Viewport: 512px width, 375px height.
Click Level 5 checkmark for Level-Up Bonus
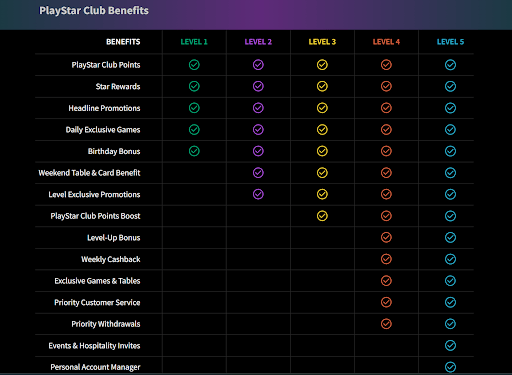click(450, 237)
